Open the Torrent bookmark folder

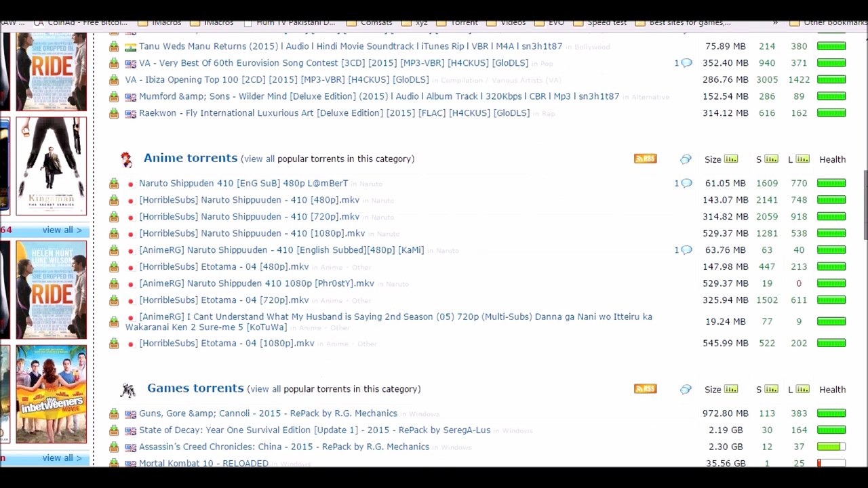coord(458,22)
